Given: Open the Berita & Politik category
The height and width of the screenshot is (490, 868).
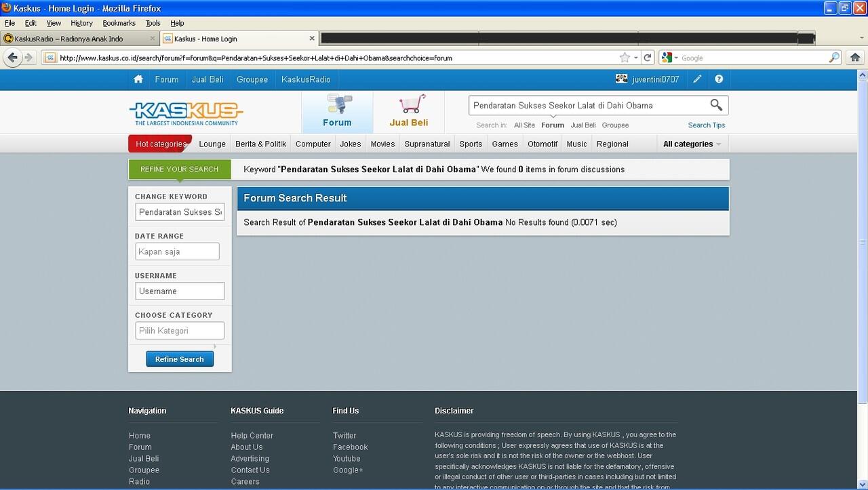Looking at the screenshot, I should point(261,144).
